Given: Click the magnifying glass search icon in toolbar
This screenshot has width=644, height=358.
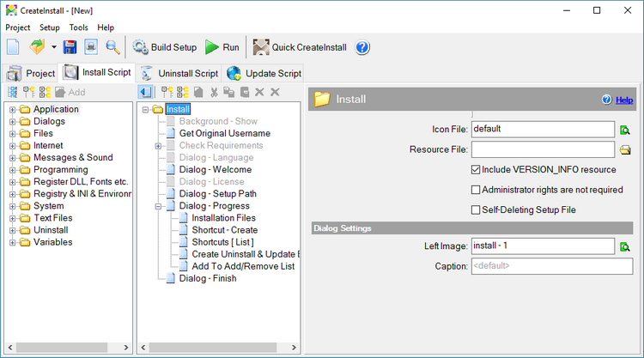Looking at the screenshot, I should (x=112, y=47).
